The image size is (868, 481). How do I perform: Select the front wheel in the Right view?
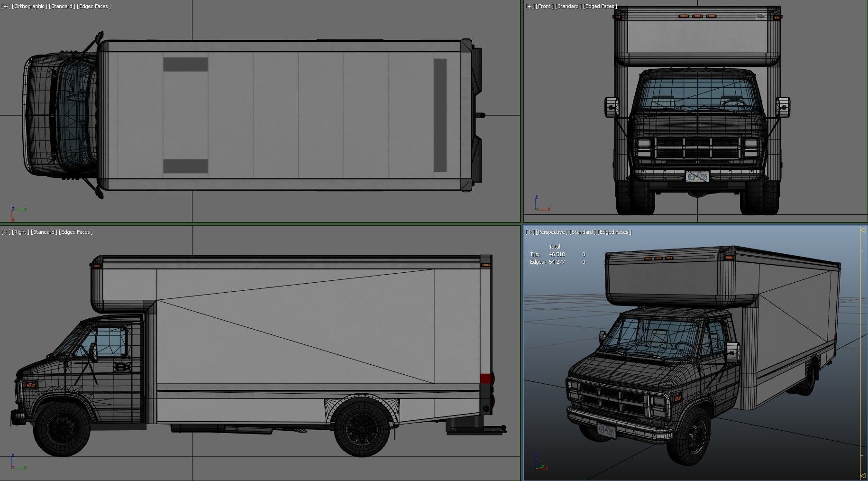click(62, 428)
